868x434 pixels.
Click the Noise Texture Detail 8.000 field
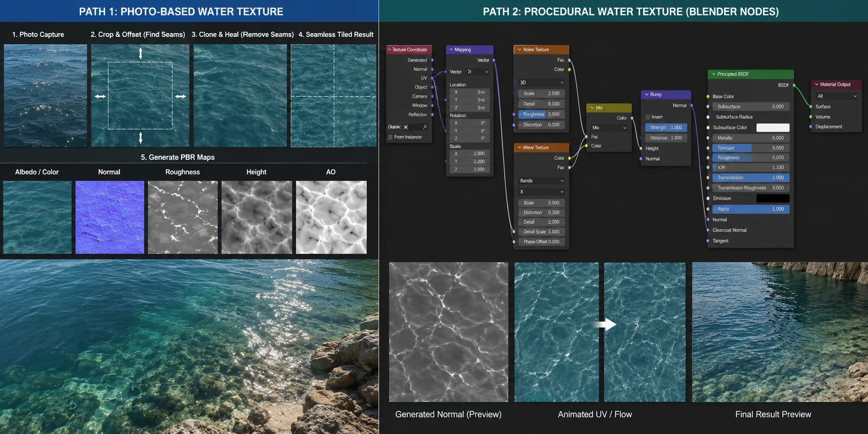pos(542,104)
